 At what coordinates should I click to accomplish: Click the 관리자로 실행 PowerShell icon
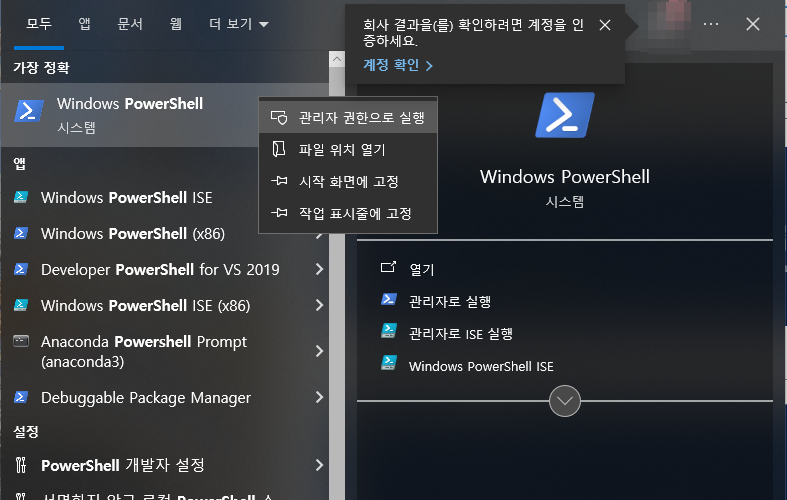point(388,299)
